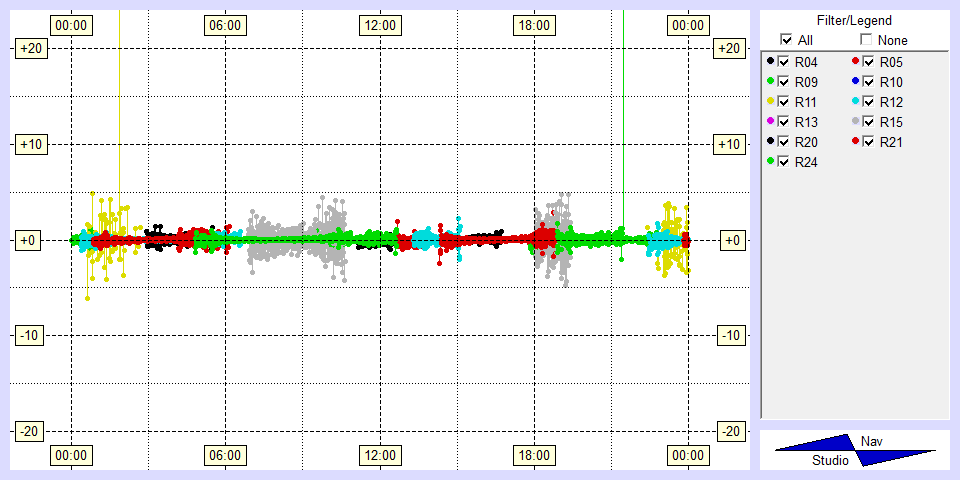Screen dimensions: 960x480
Task: Click the magenta dot beside R13
Action: (x=770, y=121)
